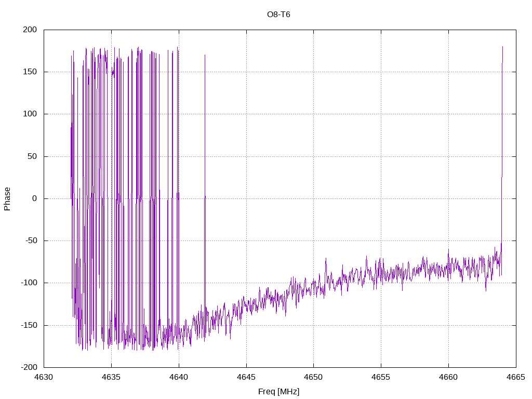Select the Freq [MHz] x-axis label

(278, 392)
